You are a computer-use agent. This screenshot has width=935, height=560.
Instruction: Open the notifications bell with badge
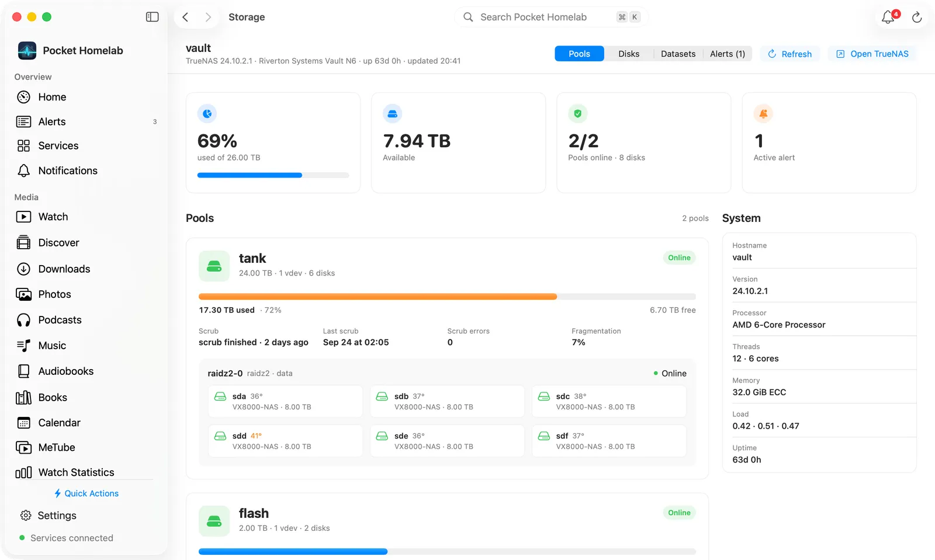889,17
